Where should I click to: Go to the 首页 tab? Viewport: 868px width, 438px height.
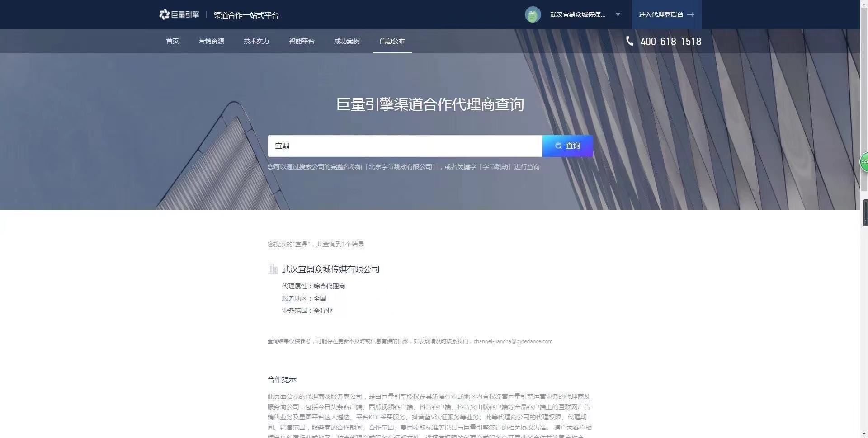(172, 41)
